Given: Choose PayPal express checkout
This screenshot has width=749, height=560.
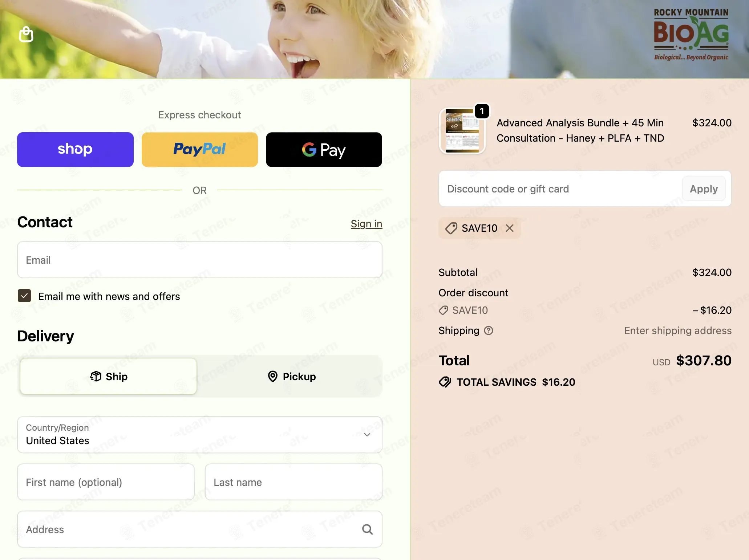Looking at the screenshot, I should [200, 150].
